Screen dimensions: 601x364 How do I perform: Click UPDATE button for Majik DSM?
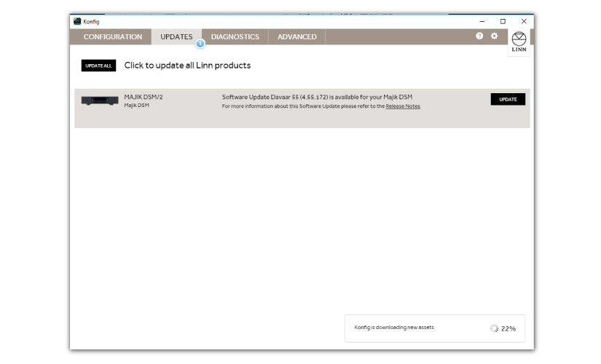(x=508, y=99)
